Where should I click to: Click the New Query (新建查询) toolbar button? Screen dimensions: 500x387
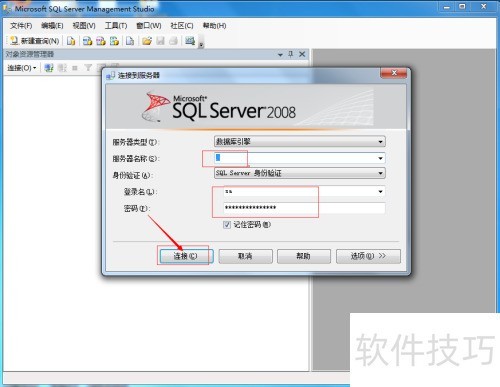[x=35, y=41]
